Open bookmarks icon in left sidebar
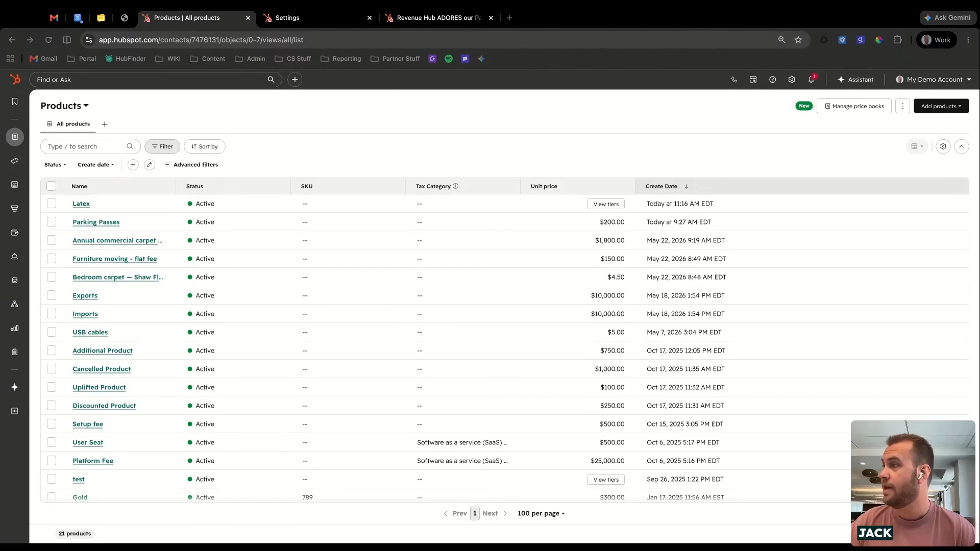The width and height of the screenshot is (980, 551). (15, 102)
